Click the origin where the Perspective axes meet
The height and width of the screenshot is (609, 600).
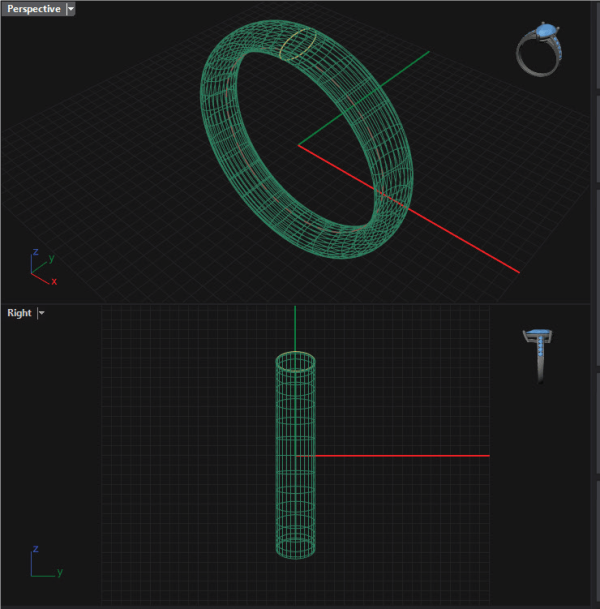[x=298, y=146]
